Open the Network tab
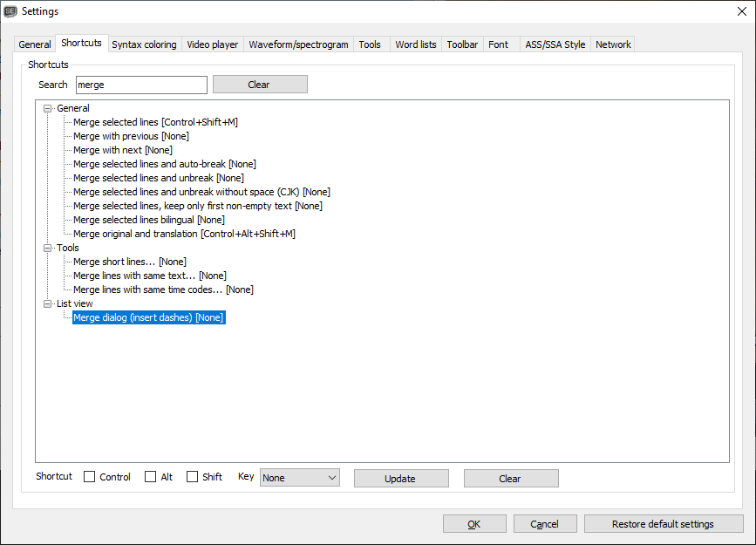This screenshot has height=545, width=756. click(613, 44)
